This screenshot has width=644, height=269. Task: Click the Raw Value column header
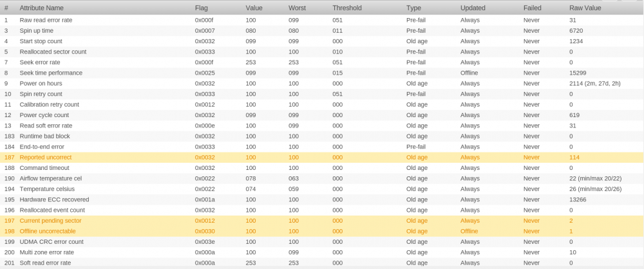pos(585,8)
